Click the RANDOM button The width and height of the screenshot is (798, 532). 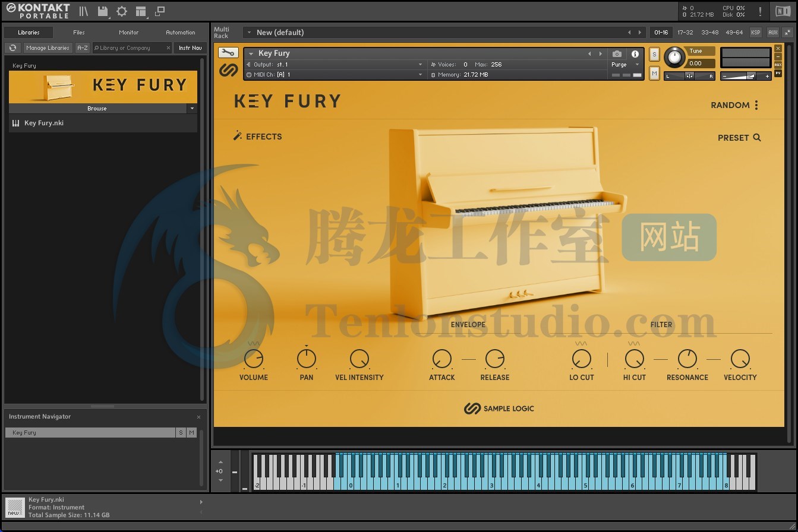[x=730, y=105]
